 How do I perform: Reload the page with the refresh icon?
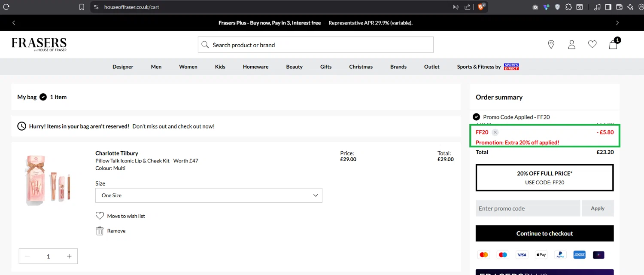point(6,7)
